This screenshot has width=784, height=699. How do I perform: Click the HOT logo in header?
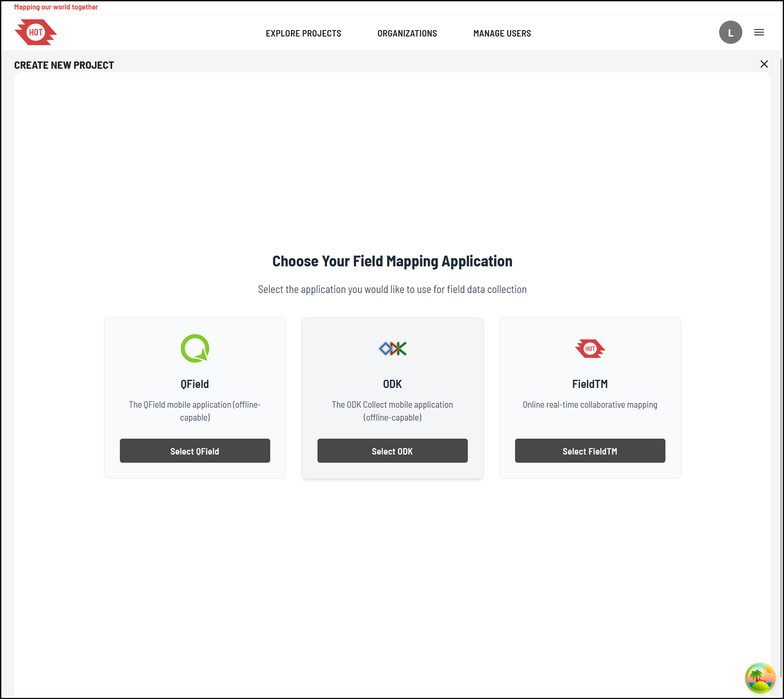coord(36,32)
